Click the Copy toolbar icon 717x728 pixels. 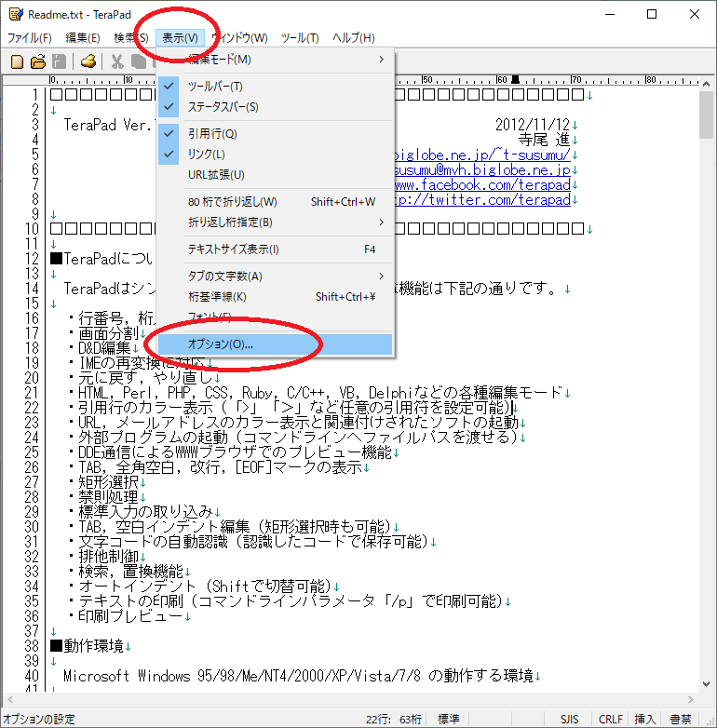coord(139,61)
